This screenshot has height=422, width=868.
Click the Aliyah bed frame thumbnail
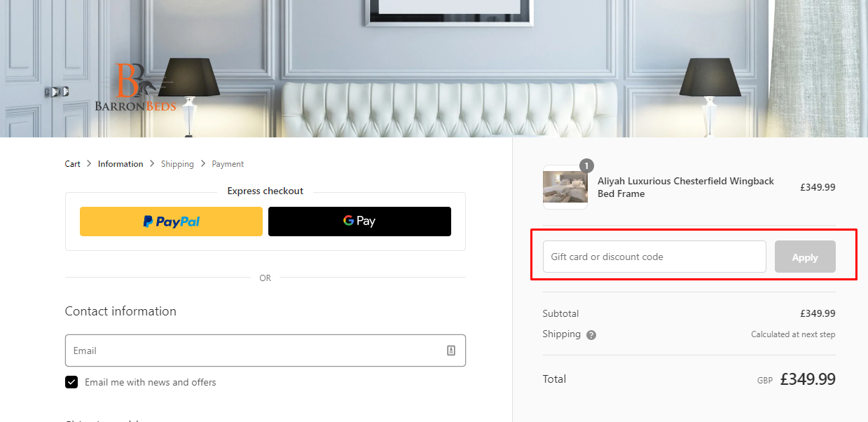(565, 187)
